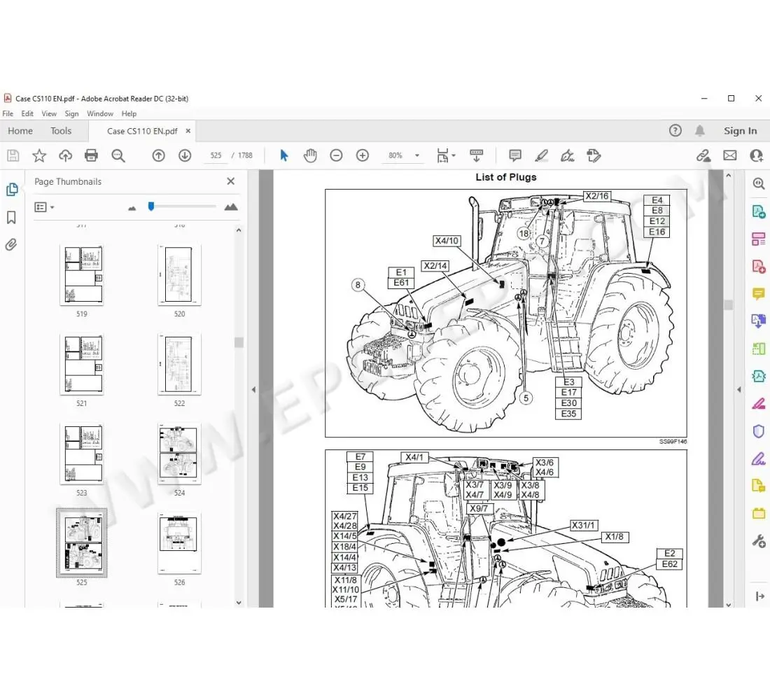This screenshot has width=770, height=700.
Task: Select the Case CS110 EN.pdf tab
Action: pos(142,131)
